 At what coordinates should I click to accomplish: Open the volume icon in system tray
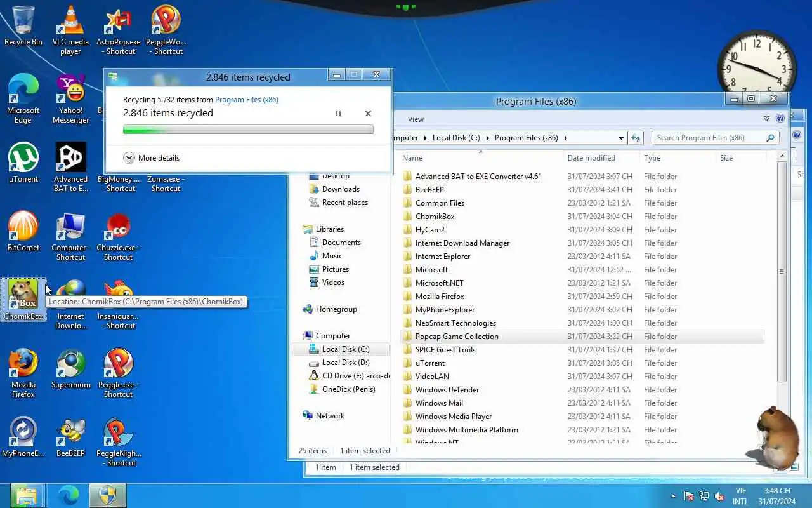tap(719, 496)
